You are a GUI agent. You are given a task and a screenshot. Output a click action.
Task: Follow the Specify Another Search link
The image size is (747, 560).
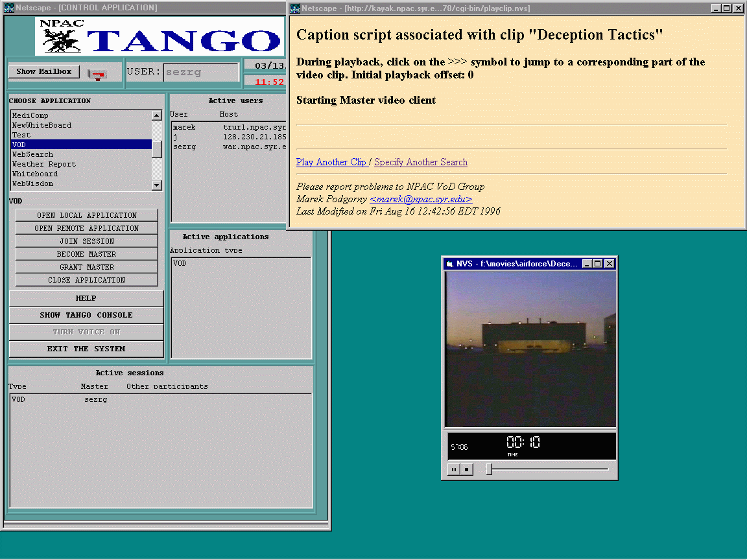pos(421,162)
